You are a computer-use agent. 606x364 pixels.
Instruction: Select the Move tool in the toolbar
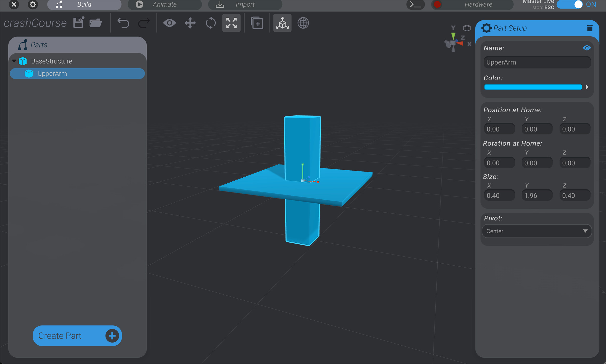[x=190, y=23]
